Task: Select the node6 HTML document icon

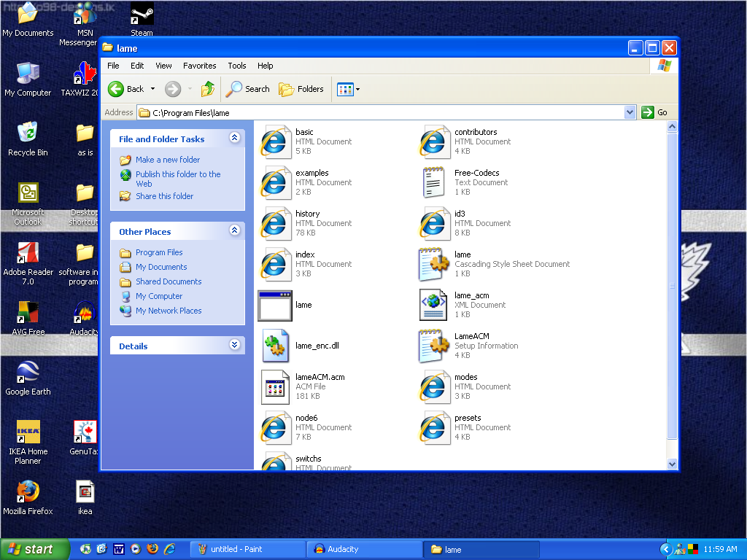Action: click(275, 428)
